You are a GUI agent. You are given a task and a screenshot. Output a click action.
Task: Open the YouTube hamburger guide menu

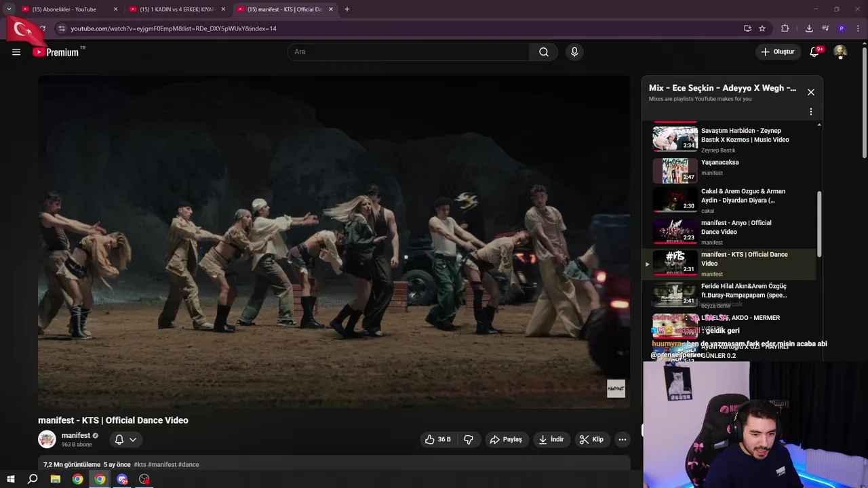pos(16,52)
